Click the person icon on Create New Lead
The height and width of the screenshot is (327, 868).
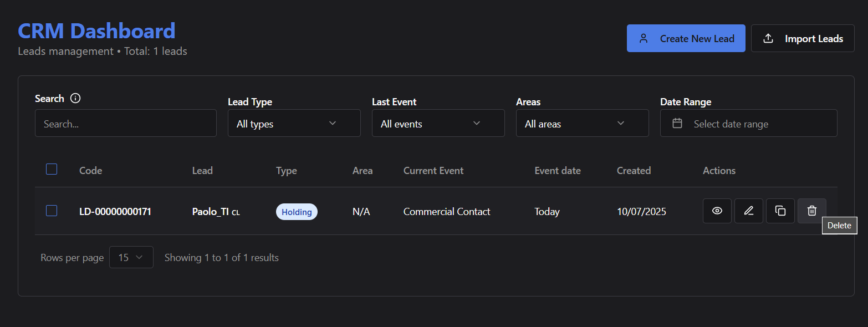click(643, 39)
